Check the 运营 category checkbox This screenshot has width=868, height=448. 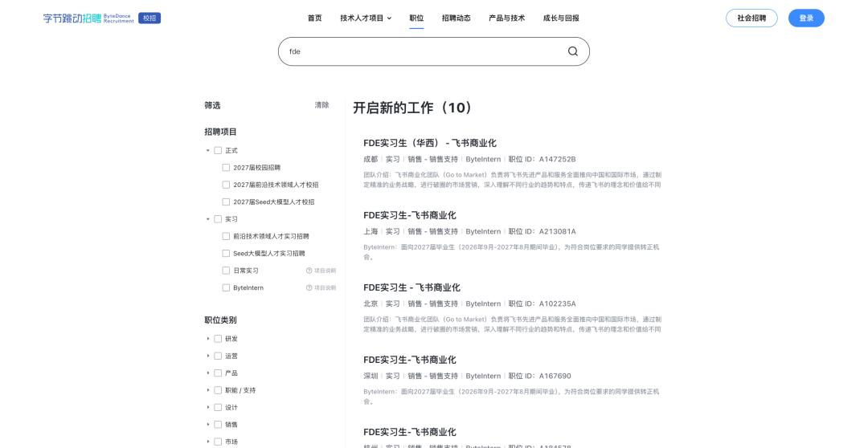pos(218,356)
